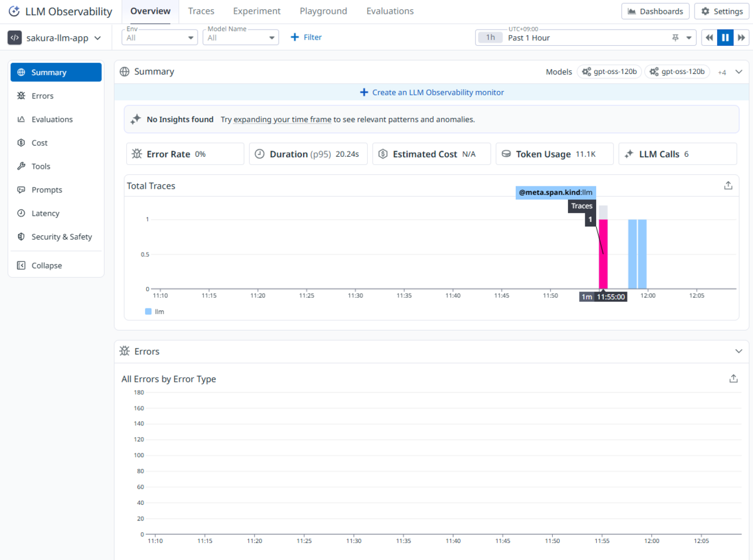The height and width of the screenshot is (560, 753).
Task: Switch to the Playground tab
Action: click(x=323, y=11)
